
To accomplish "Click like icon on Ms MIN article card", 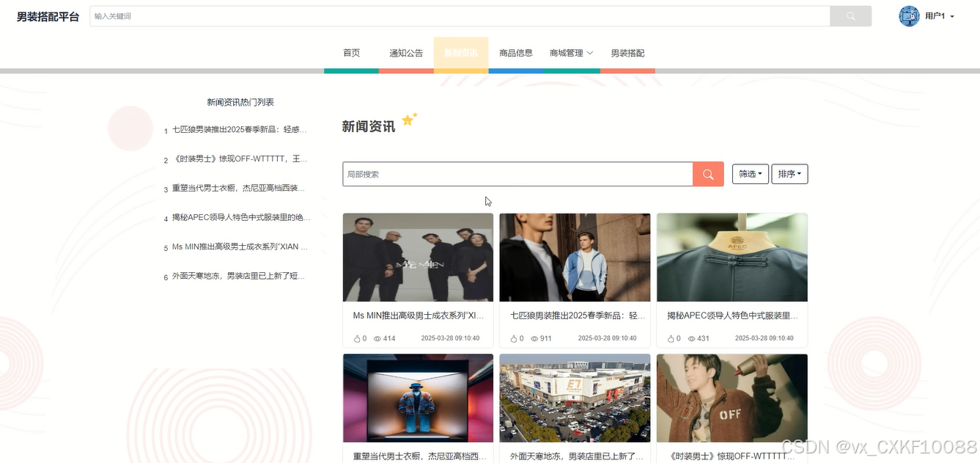I will (358, 338).
